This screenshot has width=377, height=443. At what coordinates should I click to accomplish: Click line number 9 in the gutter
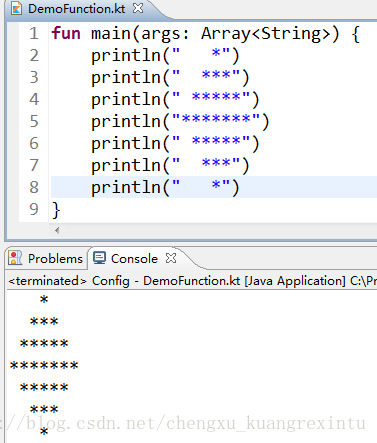click(x=34, y=209)
